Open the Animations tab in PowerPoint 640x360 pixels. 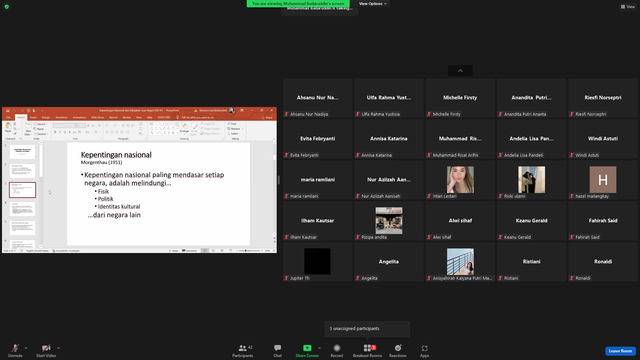coord(79,118)
